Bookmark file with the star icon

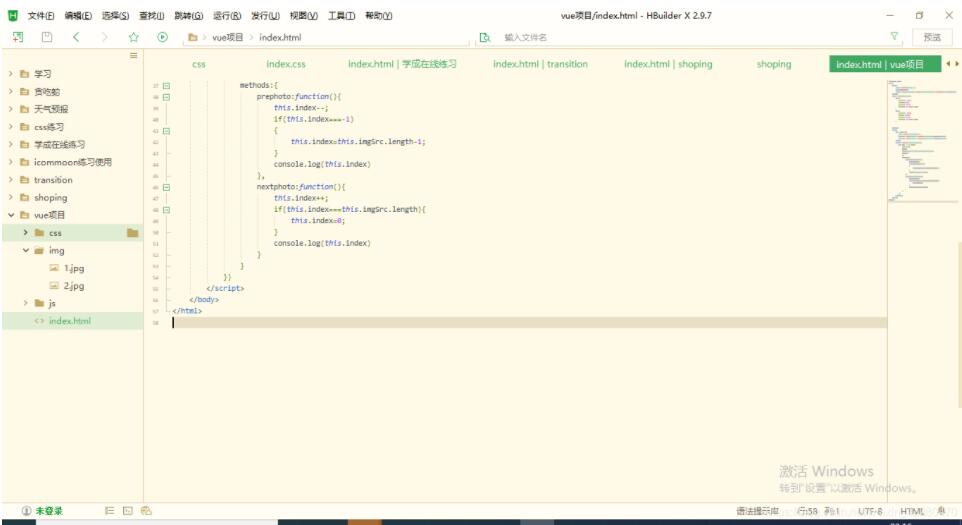[x=133, y=37]
